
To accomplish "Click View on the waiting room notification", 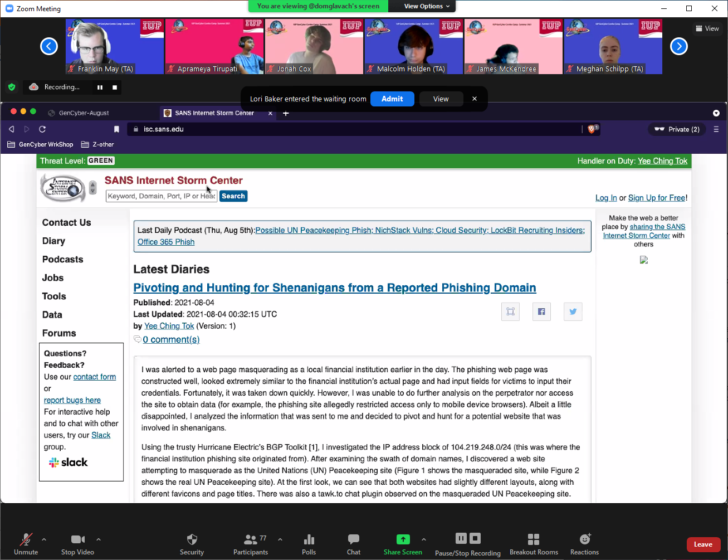I will pyautogui.click(x=441, y=99).
